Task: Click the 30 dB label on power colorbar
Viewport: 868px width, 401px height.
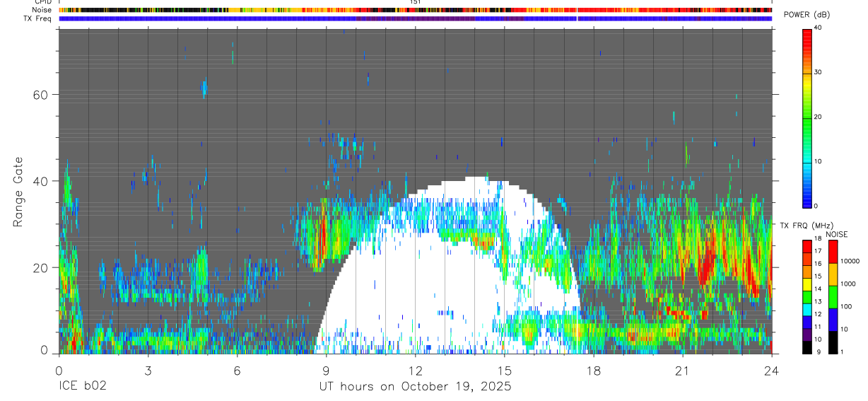Action: click(x=818, y=72)
